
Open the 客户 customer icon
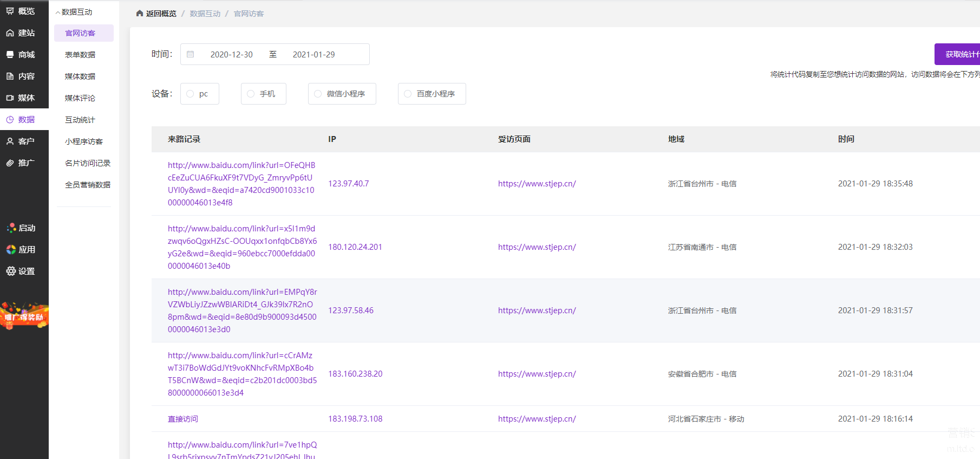[10, 141]
